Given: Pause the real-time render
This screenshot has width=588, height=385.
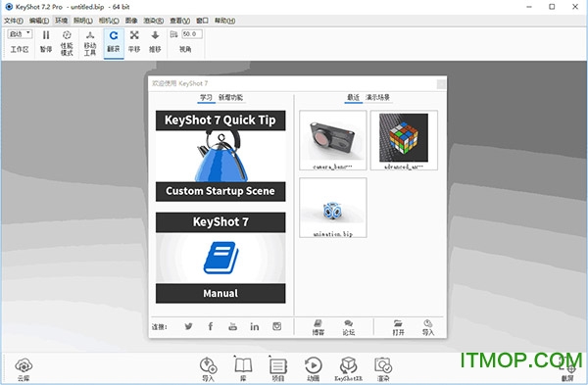Looking at the screenshot, I should (46, 42).
